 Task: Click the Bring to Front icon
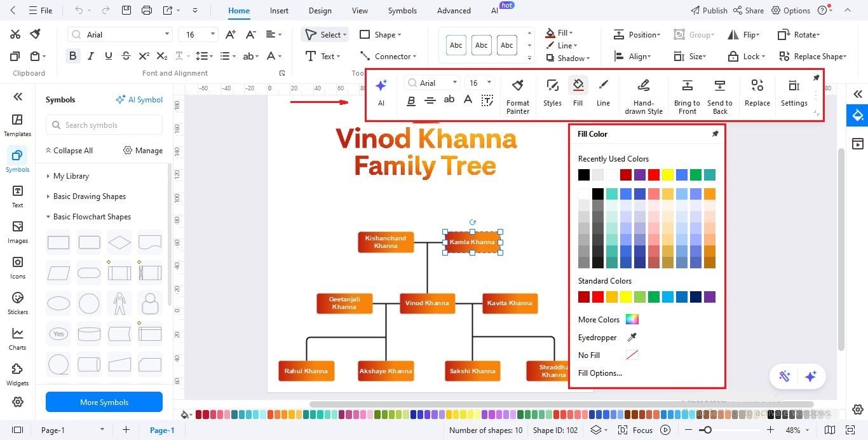(x=687, y=93)
